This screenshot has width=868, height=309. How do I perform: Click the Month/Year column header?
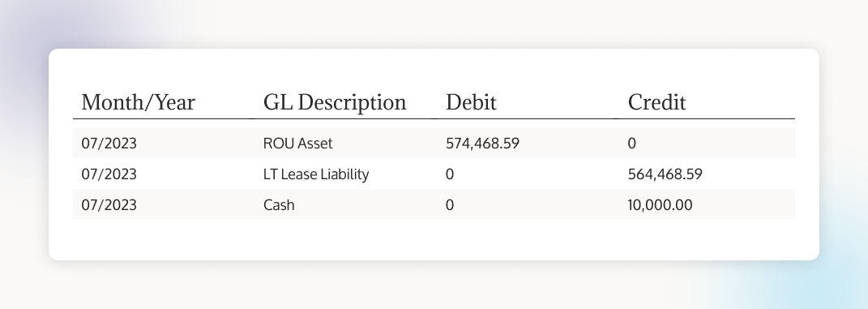[139, 102]
